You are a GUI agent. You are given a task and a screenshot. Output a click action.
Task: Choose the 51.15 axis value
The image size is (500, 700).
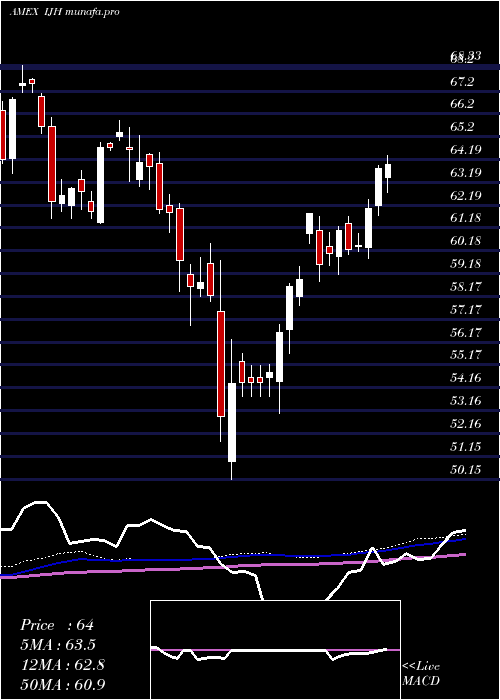(x=466, y=447)
